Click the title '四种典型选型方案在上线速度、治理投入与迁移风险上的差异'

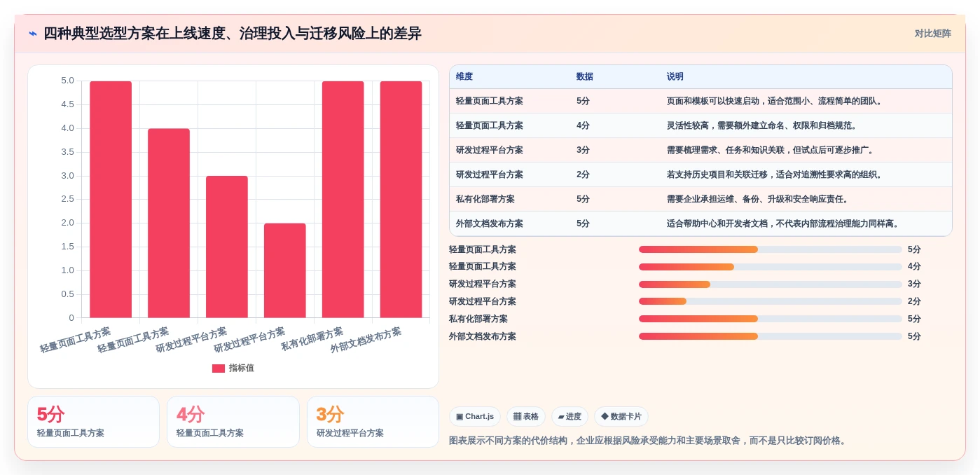[x=233, y=34]
